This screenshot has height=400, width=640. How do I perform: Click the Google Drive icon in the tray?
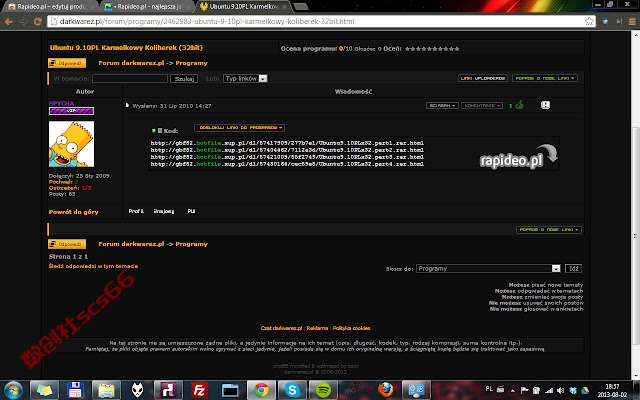click(x=584, y=391)
